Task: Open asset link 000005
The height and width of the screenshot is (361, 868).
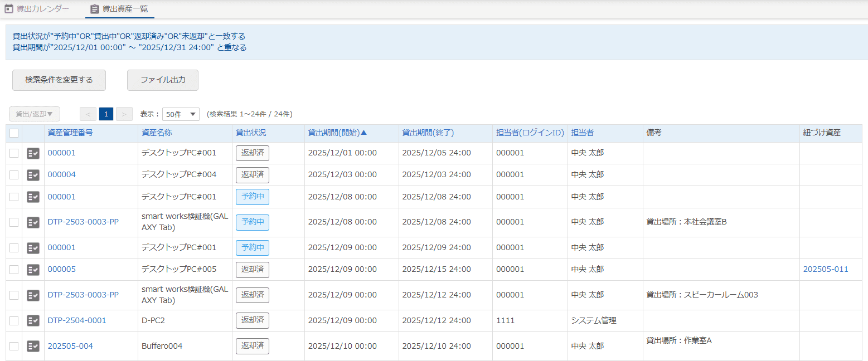Action: [x=61, y=270]
